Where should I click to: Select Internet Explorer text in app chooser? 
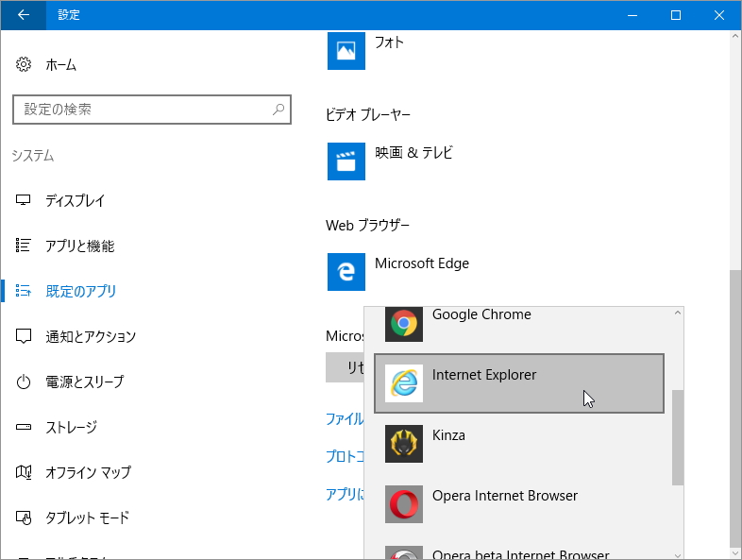tap(484, 375)
